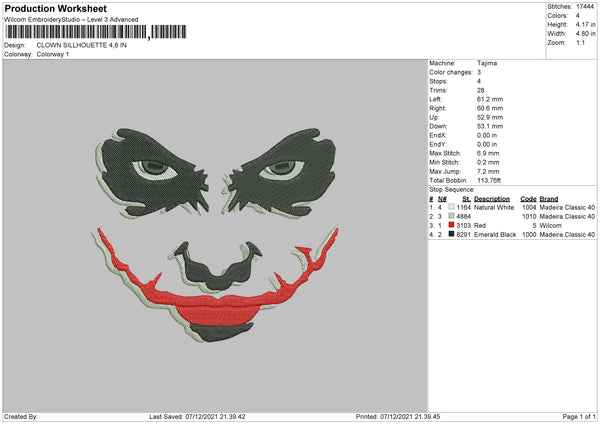The width and height of the screenshot is (600, 424).
Task: Click the Red 3103 color swatch
Action: [451, 225]
